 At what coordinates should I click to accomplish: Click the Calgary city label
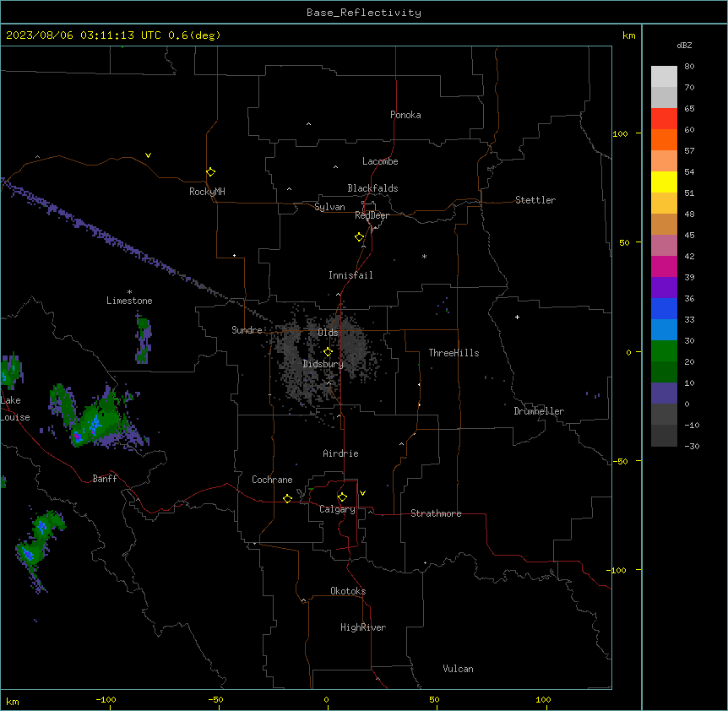(337, 509)
